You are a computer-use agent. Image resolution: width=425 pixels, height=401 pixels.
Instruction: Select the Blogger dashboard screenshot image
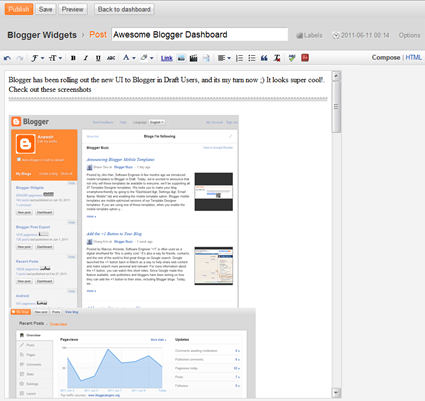124,211
